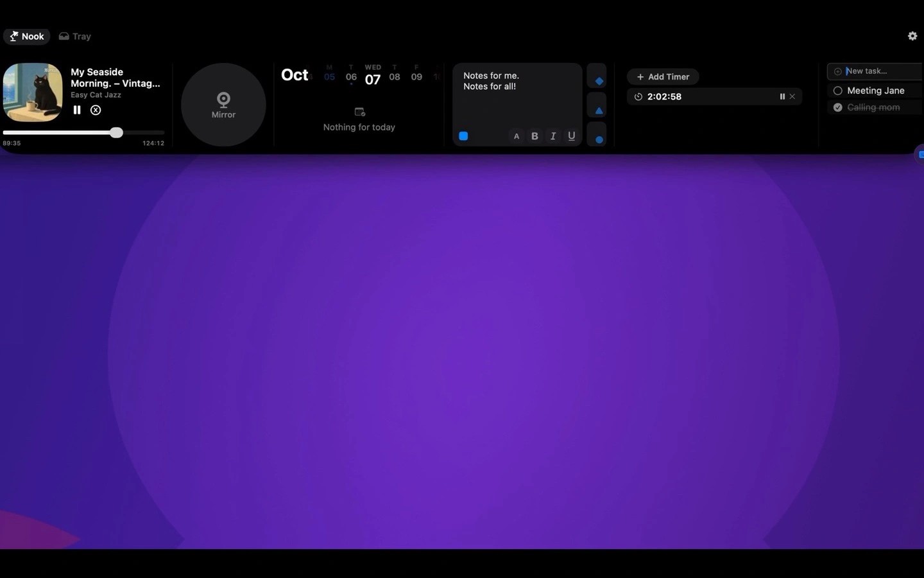The height and width of the screenshot is (578, 924).
Task: Switch to the Nook tab
Action: coord(26,37)
